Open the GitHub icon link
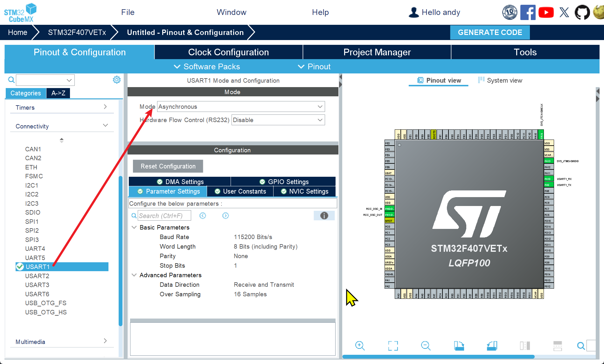Viewport: 604px width, 364px height. 582,12
